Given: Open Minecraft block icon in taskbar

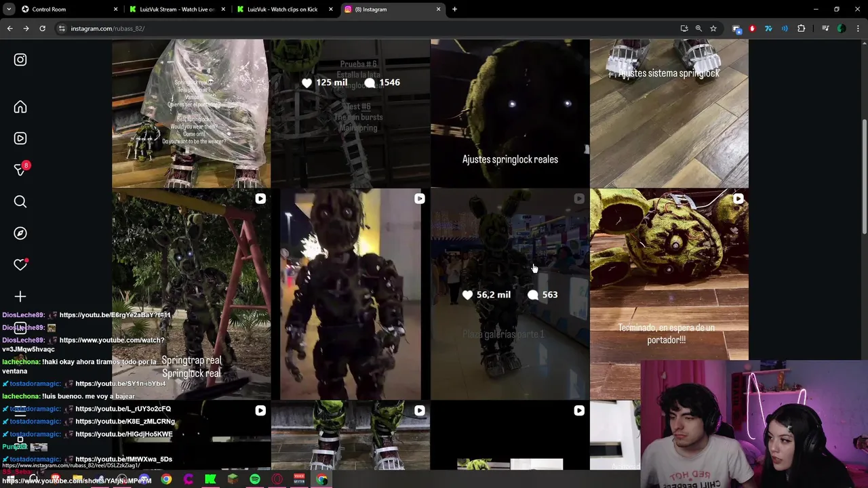Looking at the screenshot, I should click(x=233, y=479).
